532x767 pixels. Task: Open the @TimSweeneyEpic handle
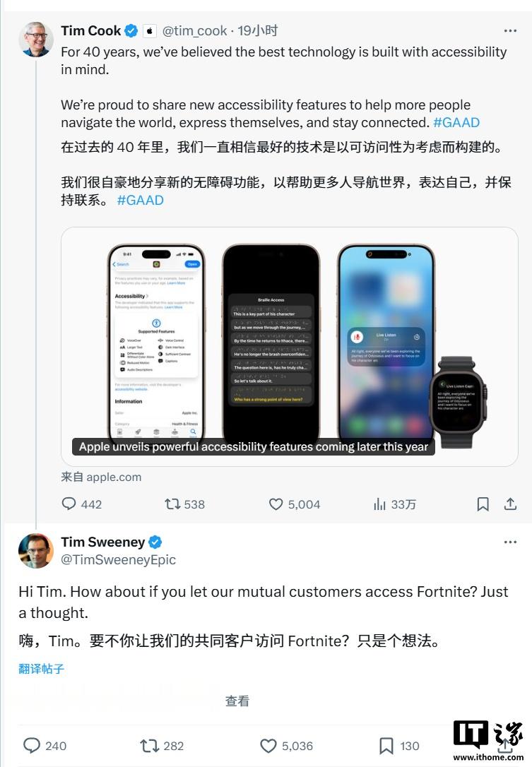click(x=118, y=559)
